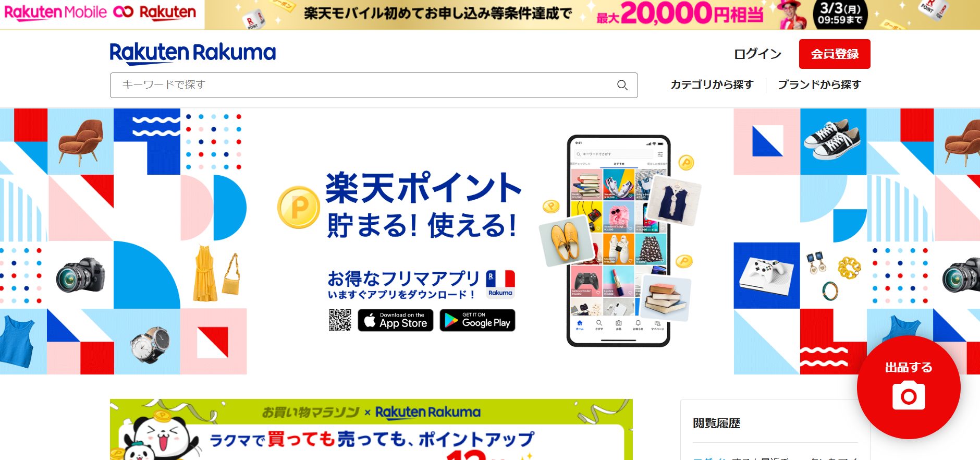Open the Google Play download badge
Image resolution: width=980 pixels, height=460 pixels.
477,320
